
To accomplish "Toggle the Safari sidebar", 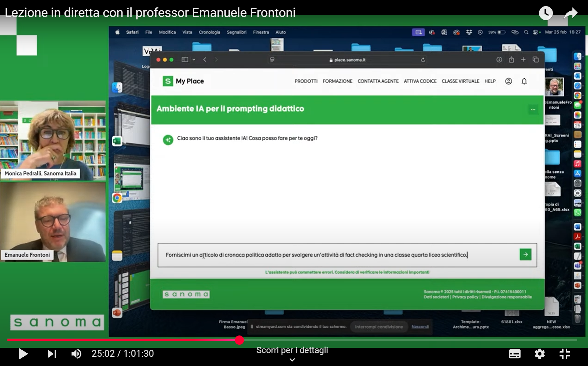I will point(185,60).
